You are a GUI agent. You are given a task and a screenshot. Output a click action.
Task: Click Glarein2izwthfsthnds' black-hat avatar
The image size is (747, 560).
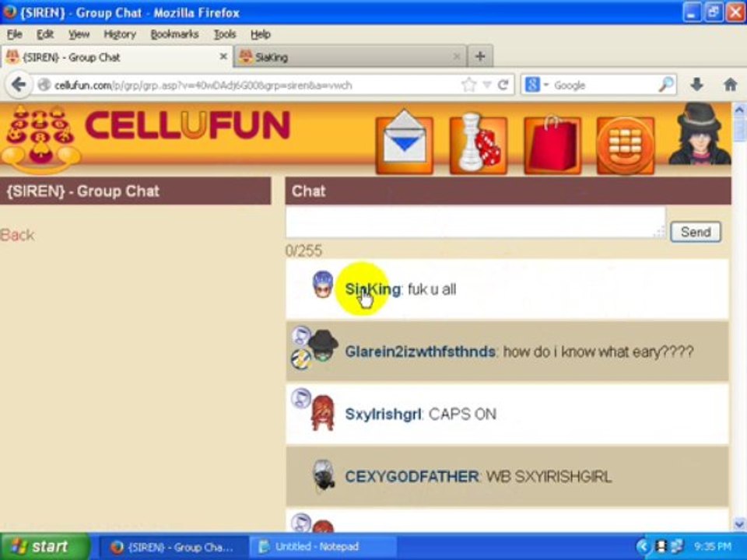click(323, 345)
